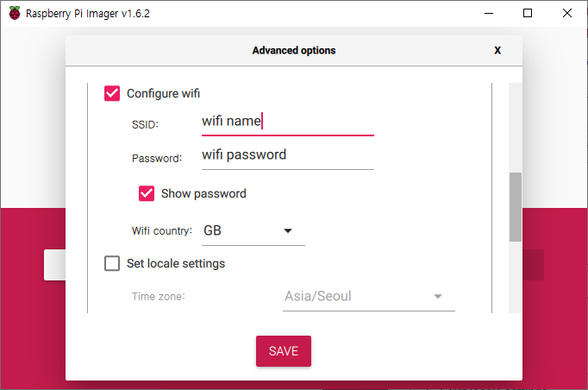Uncheck the Configure wifi checkbox
The height and width of the screenshot is (390, 588).
tap(112, 93)
